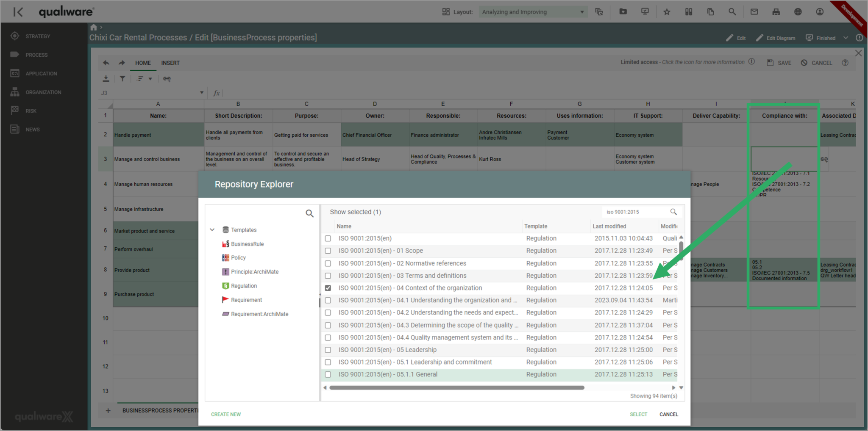Image resolution: width=868 pixels, height=431 pixels.
Task: Select the filter icon in the toolbar
Action: tap(122, 78)
